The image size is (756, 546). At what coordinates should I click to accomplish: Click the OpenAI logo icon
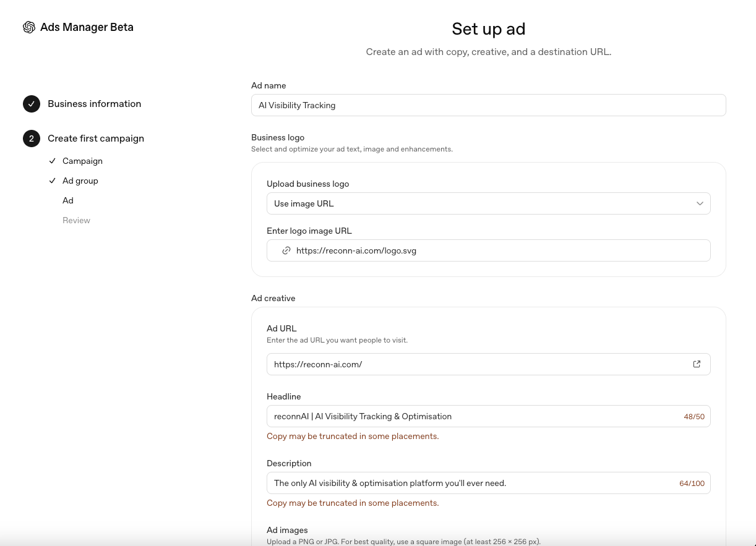29,27
